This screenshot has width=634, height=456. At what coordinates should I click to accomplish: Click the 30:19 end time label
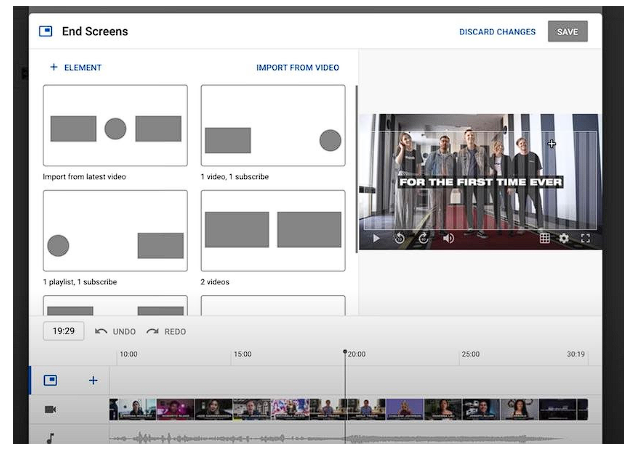click(x=575, y=354)
